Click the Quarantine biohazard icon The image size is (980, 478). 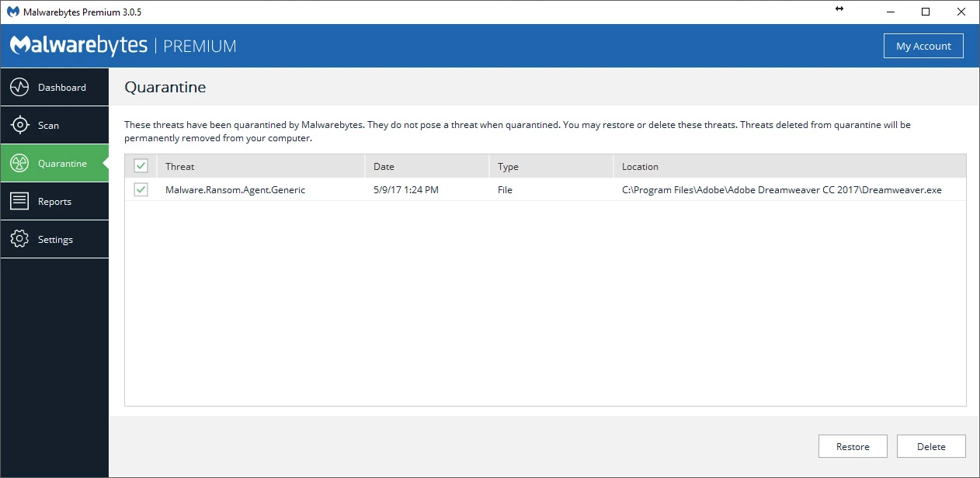[19, 163]
